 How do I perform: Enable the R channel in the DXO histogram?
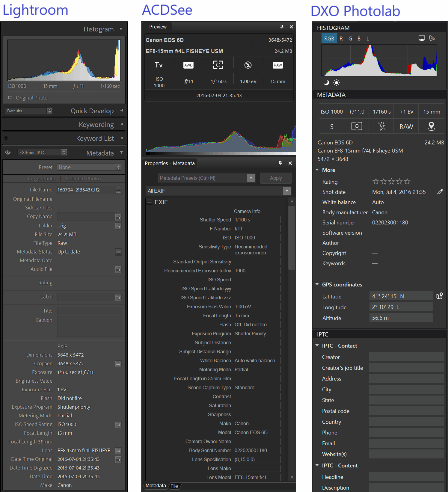341,39
